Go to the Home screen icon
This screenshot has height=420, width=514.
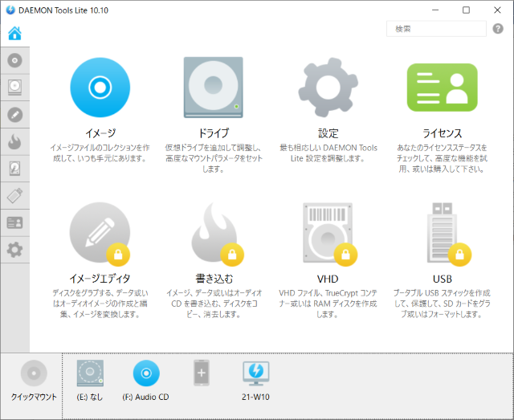click(x=14, y=33)
